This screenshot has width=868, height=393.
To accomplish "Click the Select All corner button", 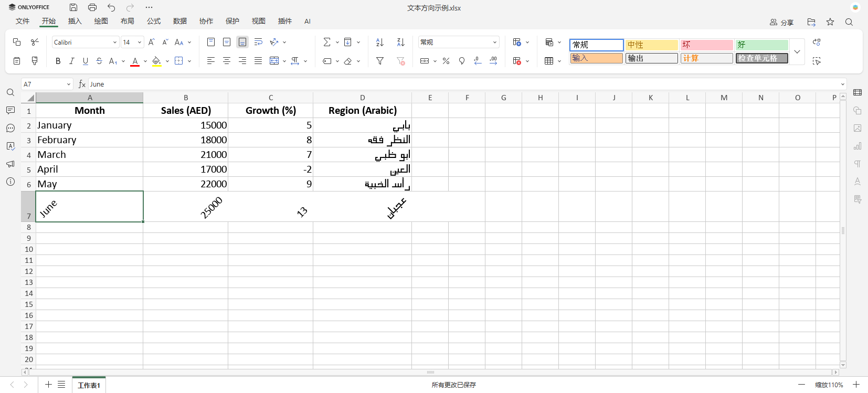I will tap(29, 98).
